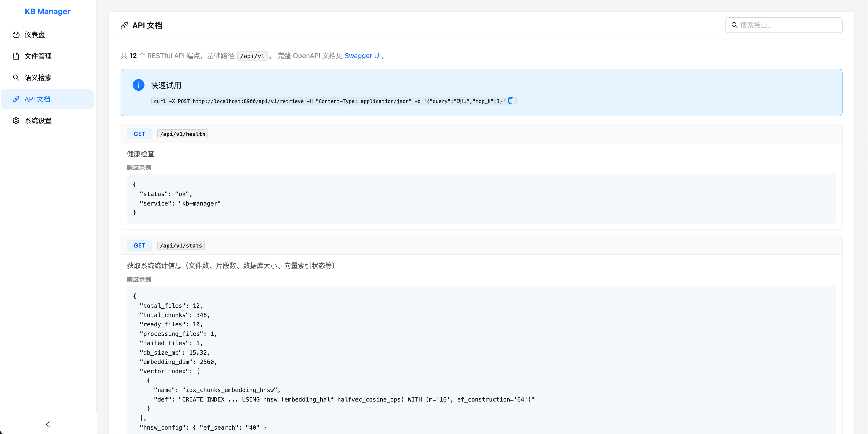The image size is (868, 434).
Task: Click the "total_chunks": 348 line
Action: click(x=175, y=315)
